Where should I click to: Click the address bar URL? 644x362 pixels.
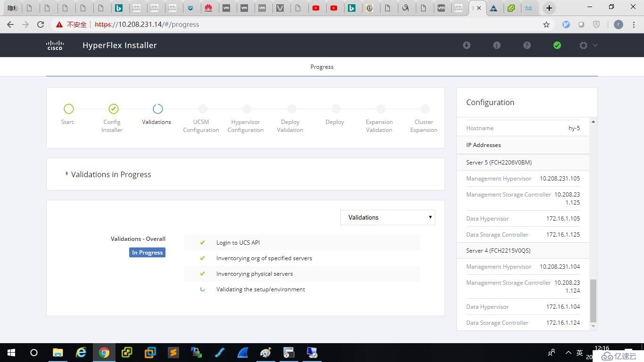coord(147,25)
